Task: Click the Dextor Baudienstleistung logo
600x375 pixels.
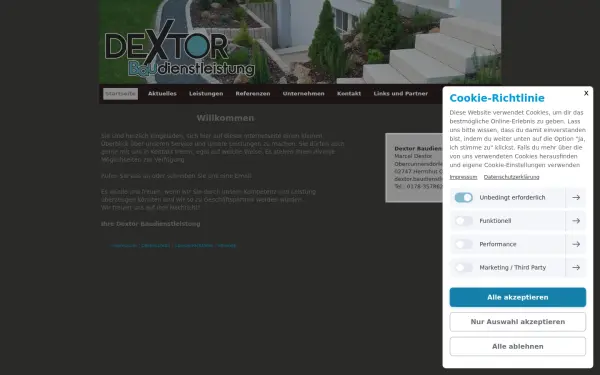Action: click(x=180, y=49)
